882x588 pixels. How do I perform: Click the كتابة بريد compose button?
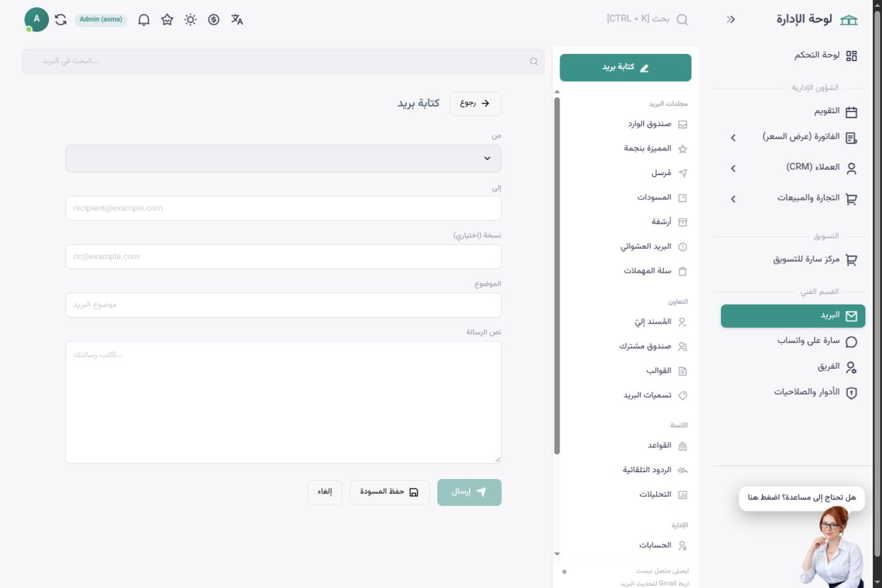(x=625, y=67)
